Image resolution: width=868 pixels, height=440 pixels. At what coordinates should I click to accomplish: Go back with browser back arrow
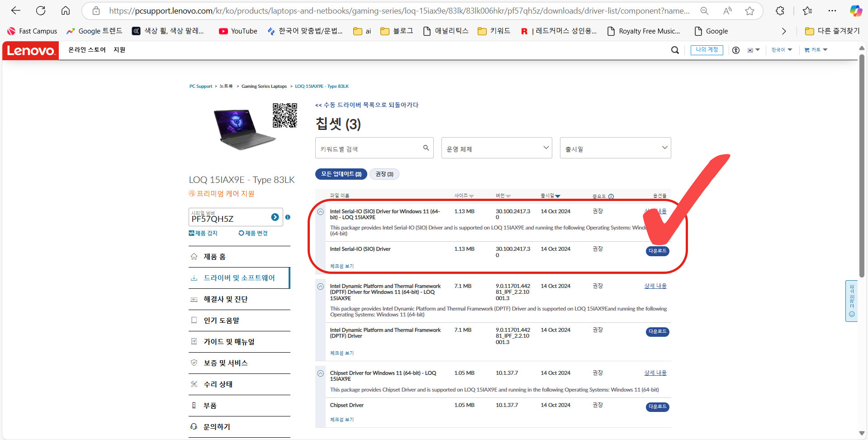coord(16,10)
